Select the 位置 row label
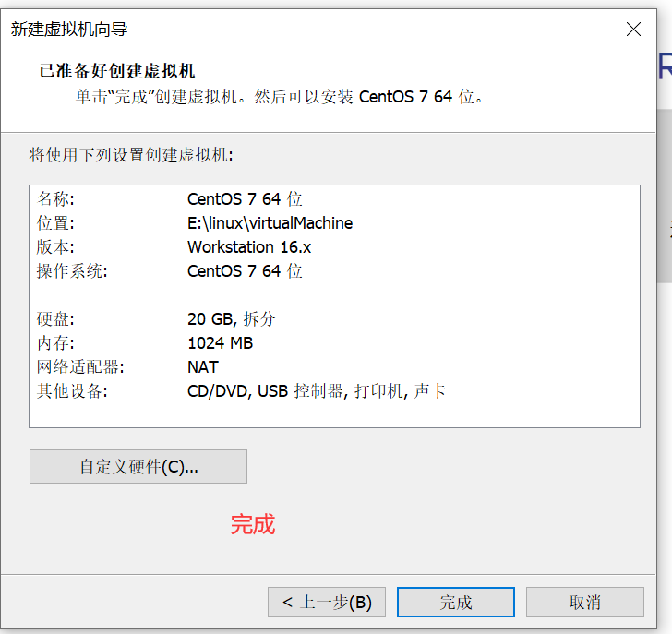 55,223
